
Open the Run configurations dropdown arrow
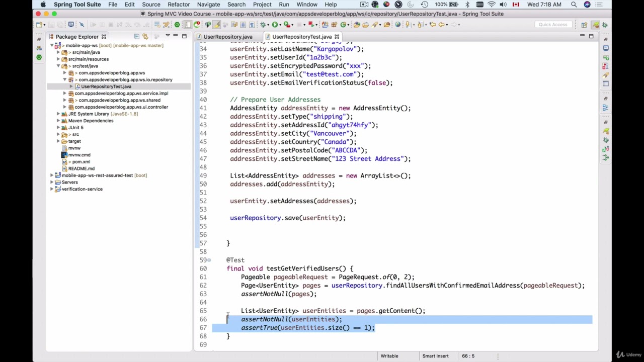(x=280, y=25)
